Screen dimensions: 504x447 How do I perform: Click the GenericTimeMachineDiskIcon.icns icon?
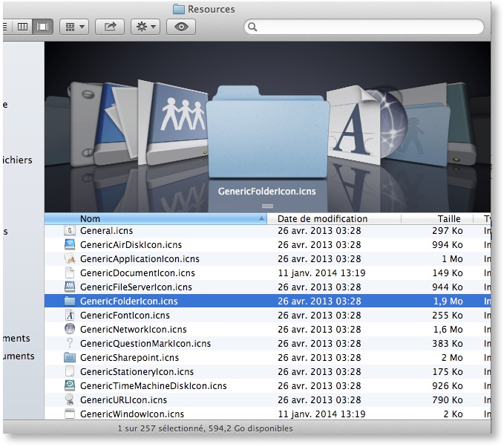pos(70,386)
